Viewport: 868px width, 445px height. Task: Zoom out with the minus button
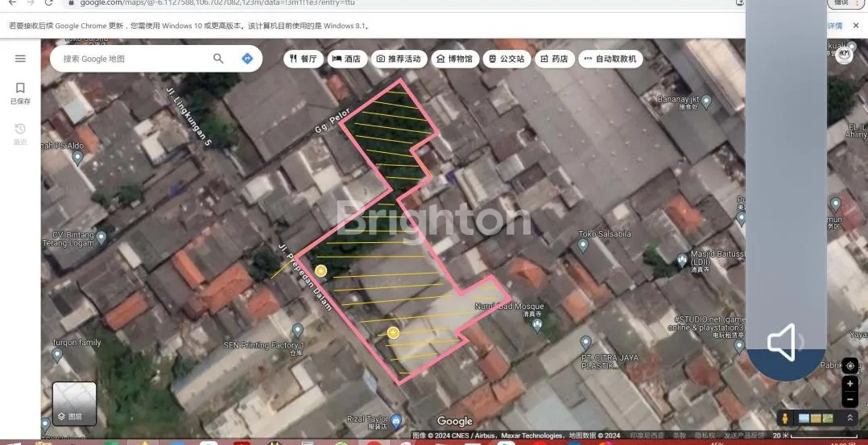(849, 399)
